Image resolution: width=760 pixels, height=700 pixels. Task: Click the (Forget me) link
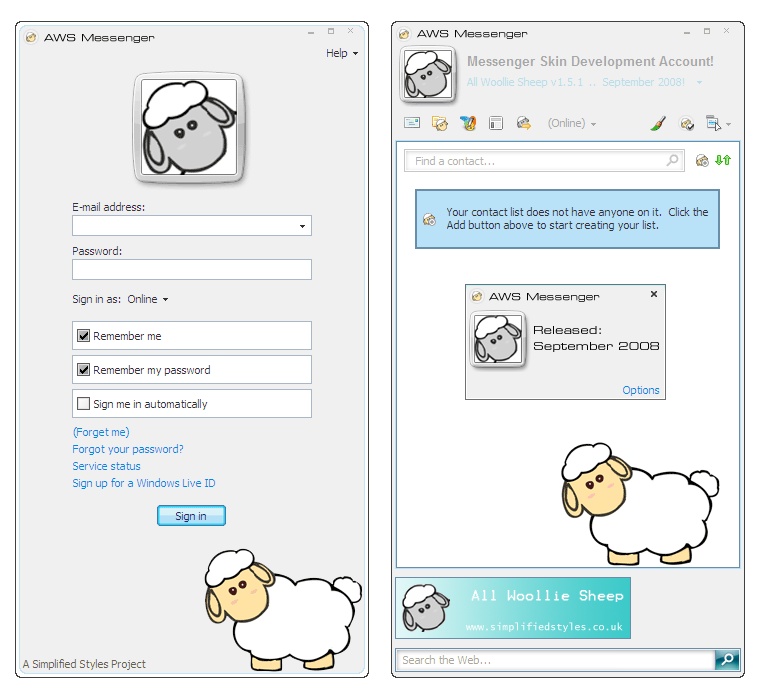point(101,432)
